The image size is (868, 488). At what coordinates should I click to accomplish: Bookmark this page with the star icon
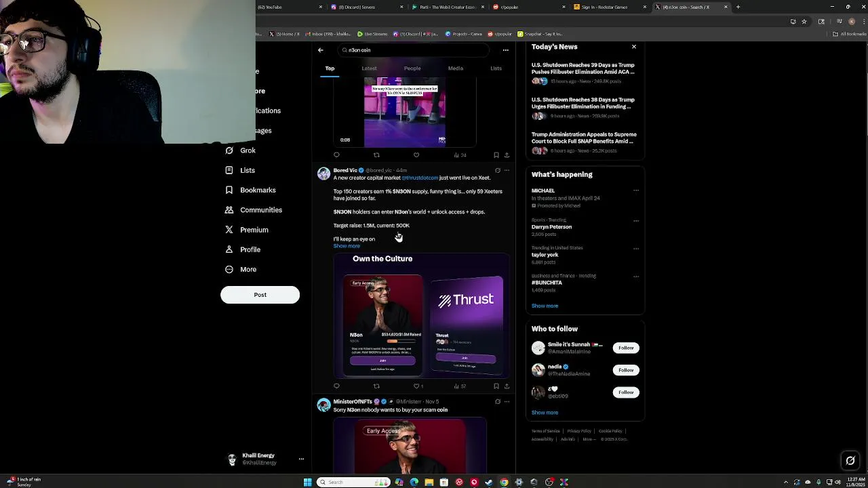click(804, 22)
